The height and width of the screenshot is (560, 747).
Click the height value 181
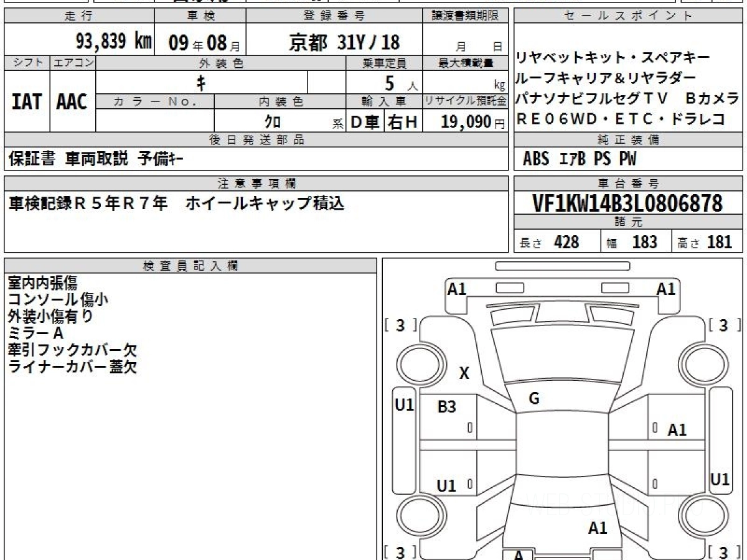[x=720, y=242]
